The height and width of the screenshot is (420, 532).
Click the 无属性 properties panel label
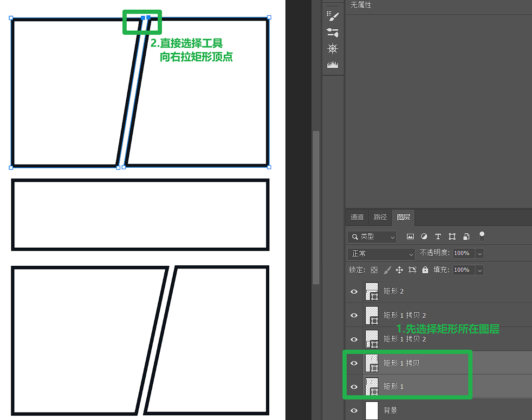361,5
